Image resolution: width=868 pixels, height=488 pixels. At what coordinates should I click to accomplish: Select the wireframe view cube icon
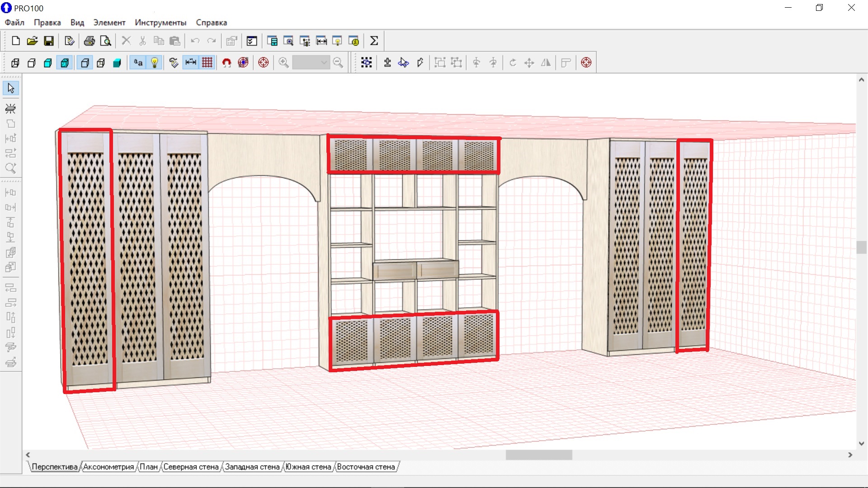coord(15,63)
